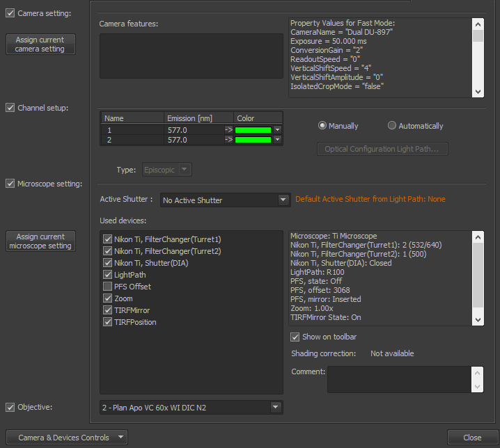Click LightPath: R100 status line
This screenshot has height=448, width=500.
click(x=318, y=272)
